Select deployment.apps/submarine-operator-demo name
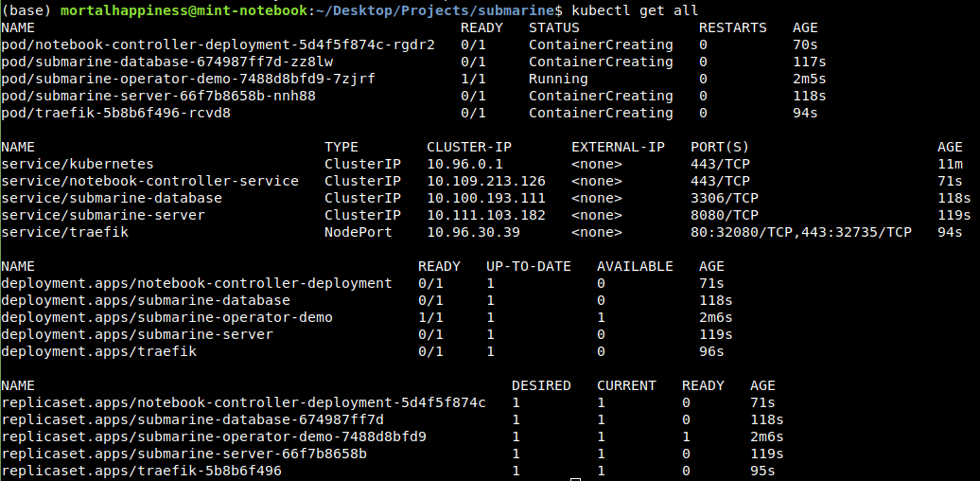 pos(166,317)
